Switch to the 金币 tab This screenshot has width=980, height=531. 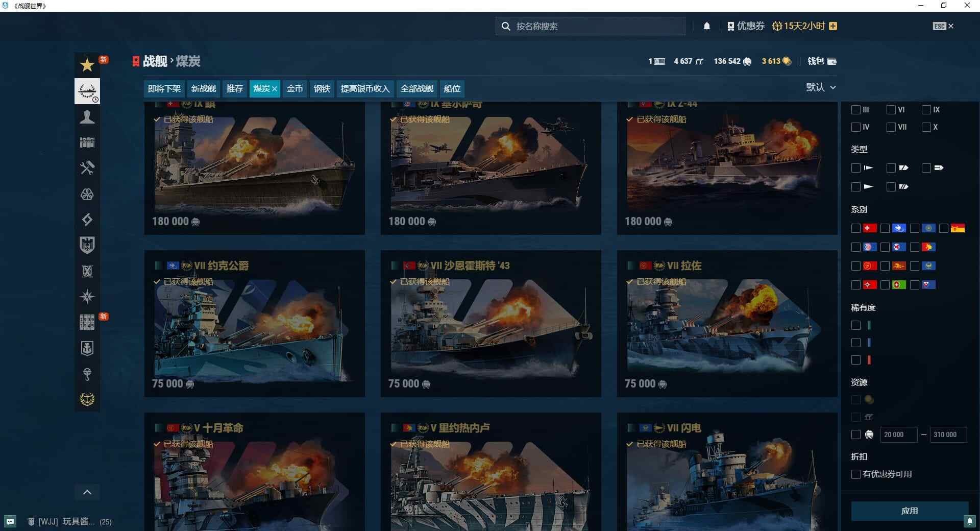tap(295, 88)
